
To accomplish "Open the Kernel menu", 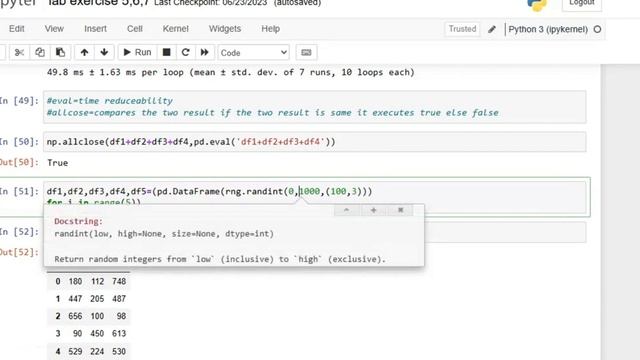I will point(176,29).
